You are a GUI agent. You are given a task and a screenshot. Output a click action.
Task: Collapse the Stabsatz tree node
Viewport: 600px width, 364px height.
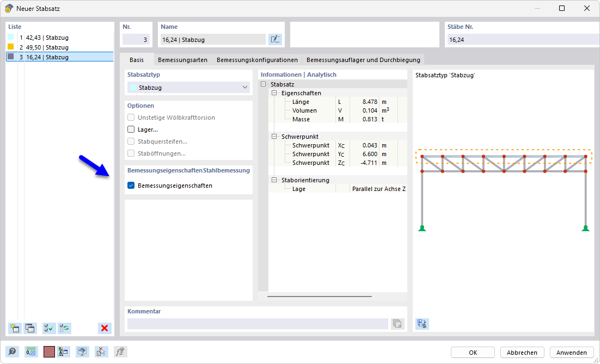pyautogui.click(x=264, y=84)
